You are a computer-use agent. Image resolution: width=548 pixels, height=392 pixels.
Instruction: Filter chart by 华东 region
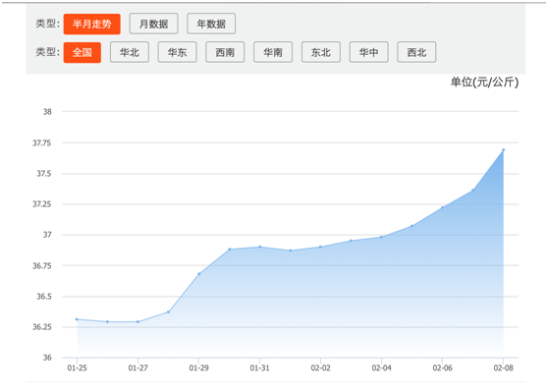pos(177,52)
